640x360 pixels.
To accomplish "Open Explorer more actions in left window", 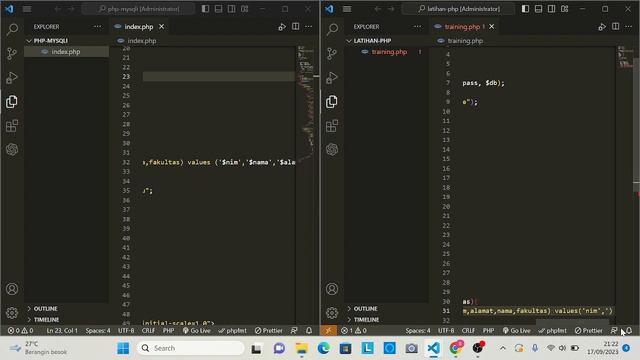I will point(97,27).
